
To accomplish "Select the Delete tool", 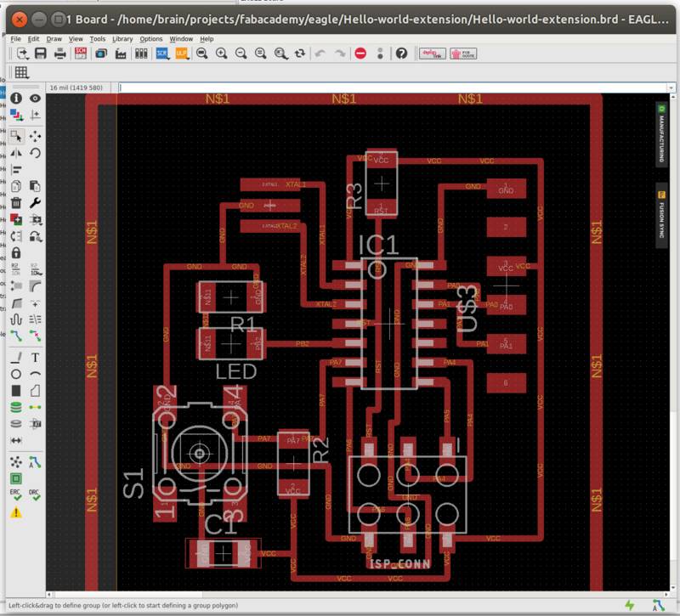I will [15, 201].
